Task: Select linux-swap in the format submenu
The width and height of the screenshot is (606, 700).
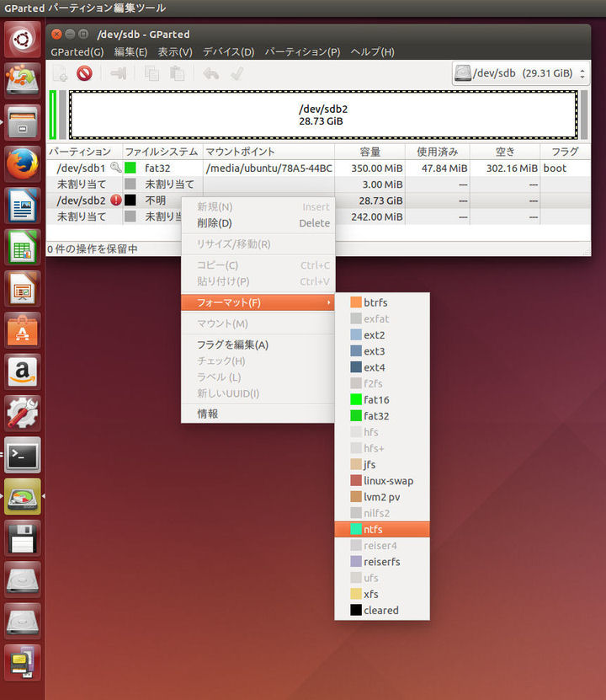Action: click(x=382, y=481)
